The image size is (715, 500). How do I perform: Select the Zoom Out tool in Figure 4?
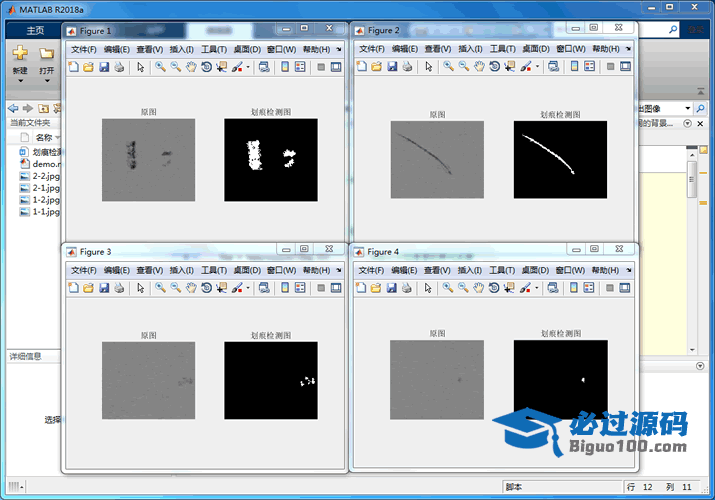463,288
